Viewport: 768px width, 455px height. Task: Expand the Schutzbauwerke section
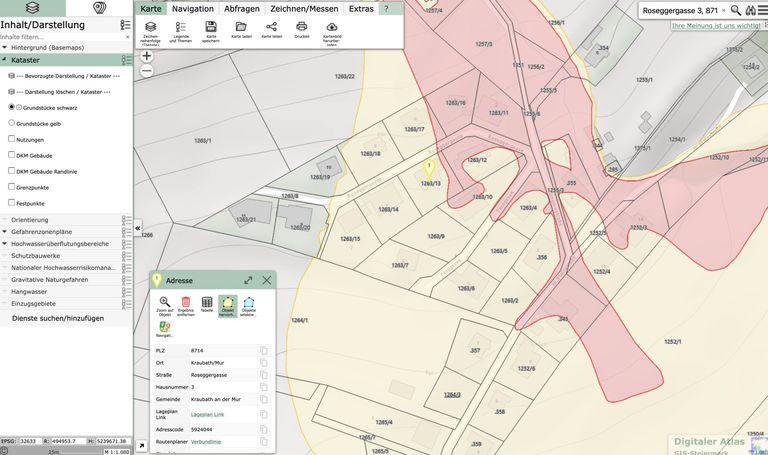(5, 255)
